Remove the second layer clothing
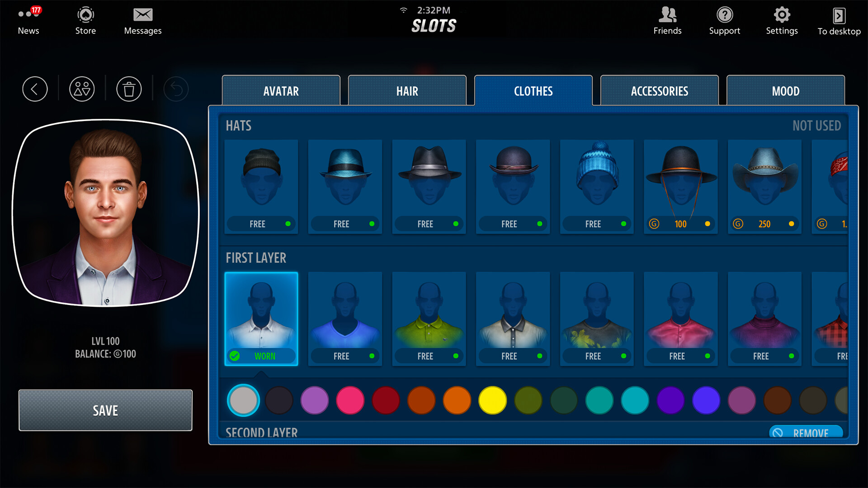868x488 pixels. [806, 432]
